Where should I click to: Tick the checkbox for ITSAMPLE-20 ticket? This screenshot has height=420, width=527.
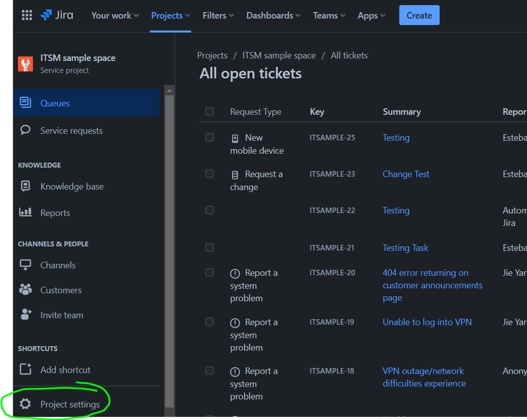209,272
